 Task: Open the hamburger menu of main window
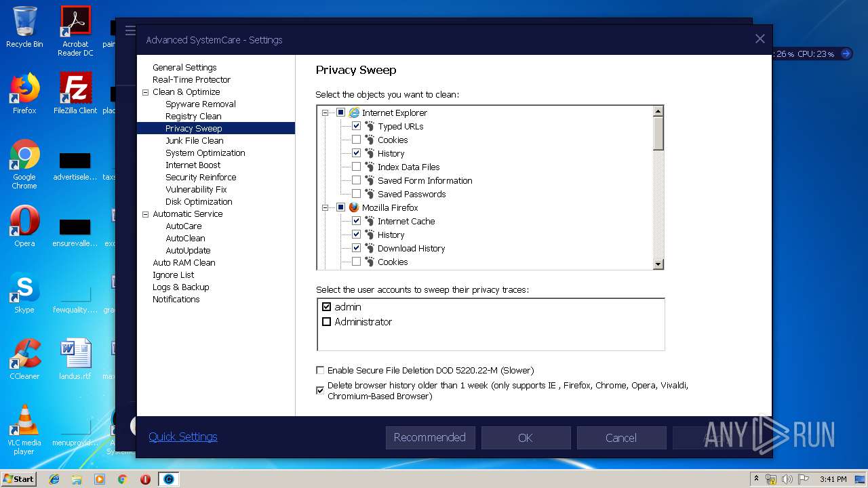(x=130, y=30)
